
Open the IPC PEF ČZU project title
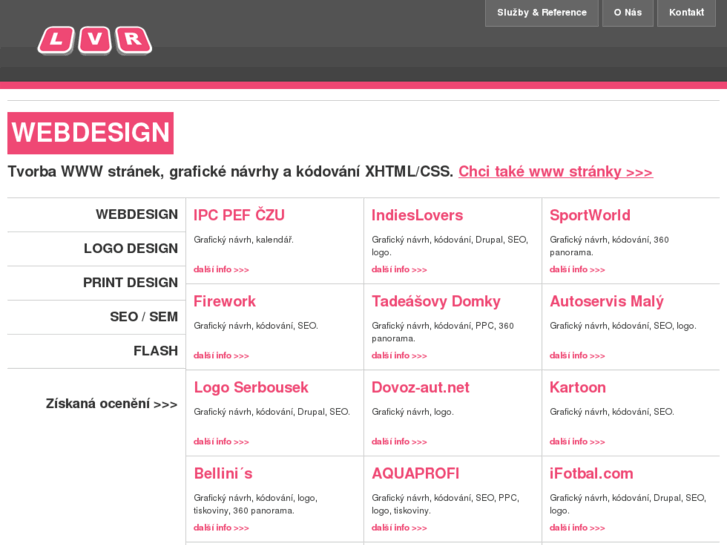(239, 215)
